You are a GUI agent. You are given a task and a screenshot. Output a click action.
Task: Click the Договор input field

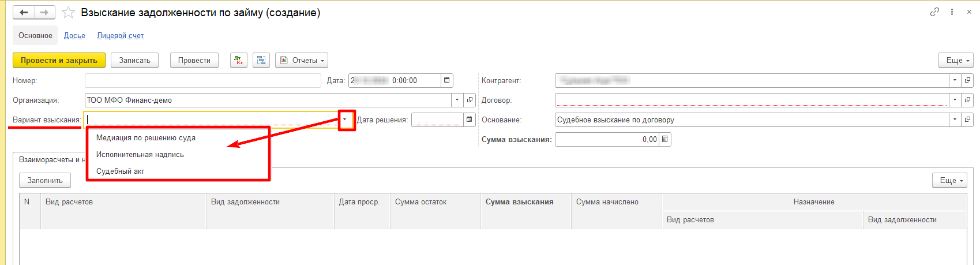(752, 100)
